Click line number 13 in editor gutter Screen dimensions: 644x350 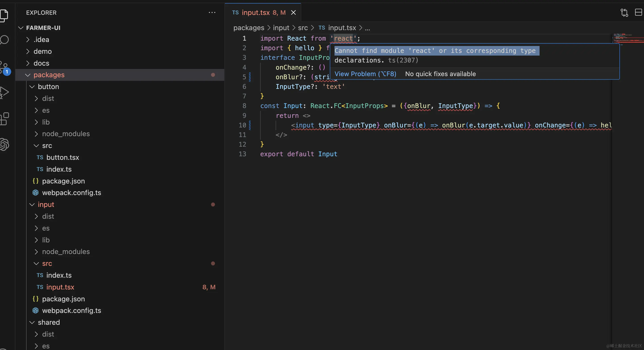click(x=243, y=154)
